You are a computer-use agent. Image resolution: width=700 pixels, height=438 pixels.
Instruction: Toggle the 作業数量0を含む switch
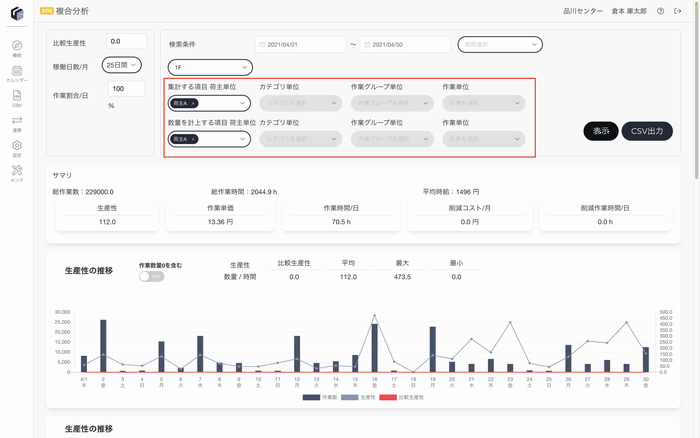pyautogui.click(x=152, y=276)
